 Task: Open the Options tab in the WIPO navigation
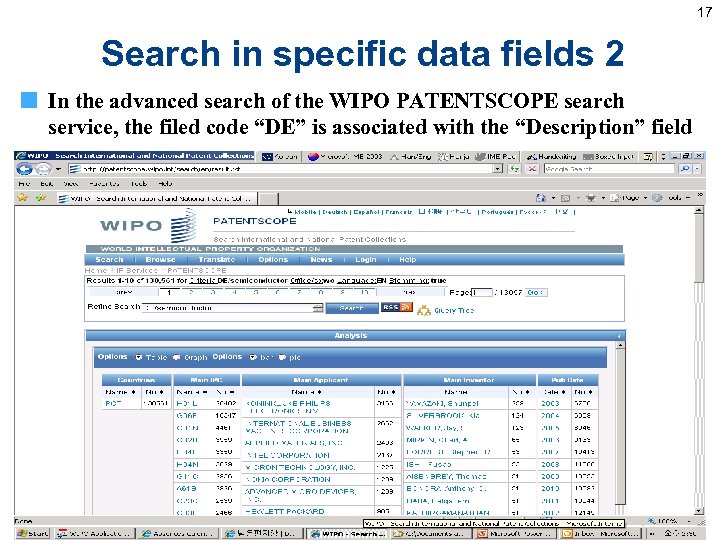pyautogui.click(x=273, y=259)
